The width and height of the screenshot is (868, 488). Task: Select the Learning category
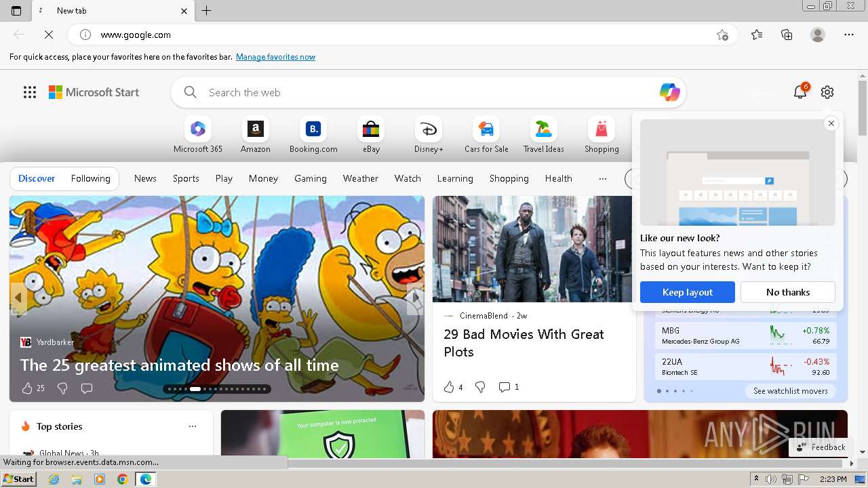coord(455,178)
